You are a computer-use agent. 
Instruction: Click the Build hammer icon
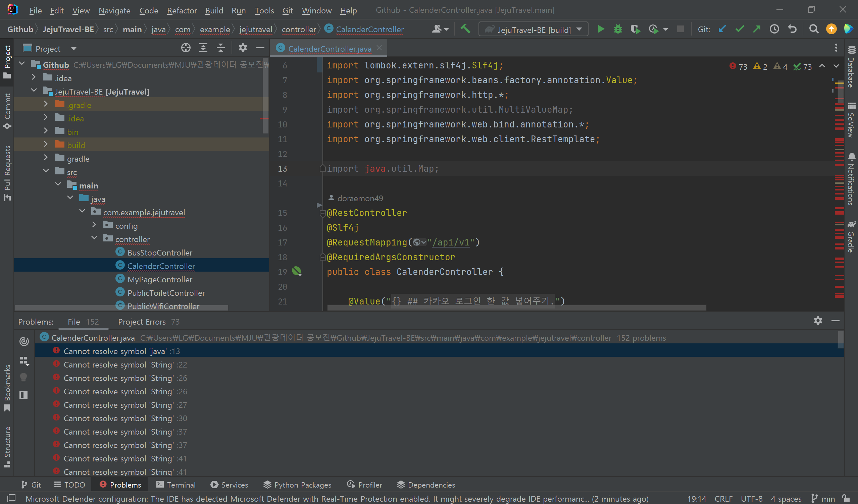[x=465, y=29]
